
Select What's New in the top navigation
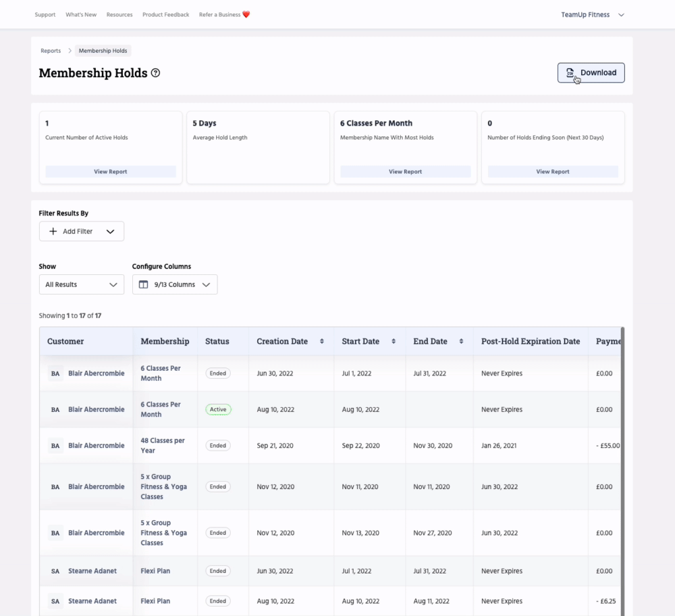[81, 14]
